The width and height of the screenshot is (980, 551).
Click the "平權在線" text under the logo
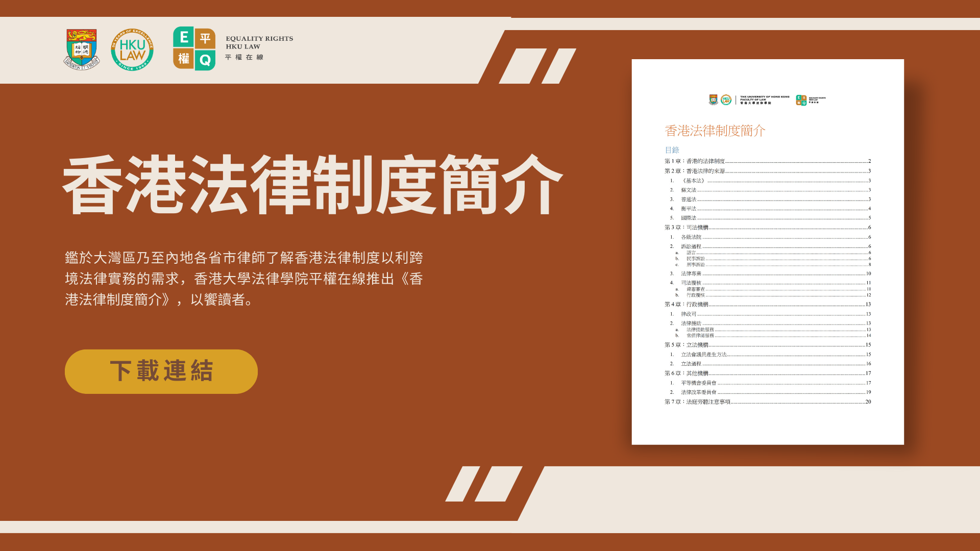tap(244, 57)
